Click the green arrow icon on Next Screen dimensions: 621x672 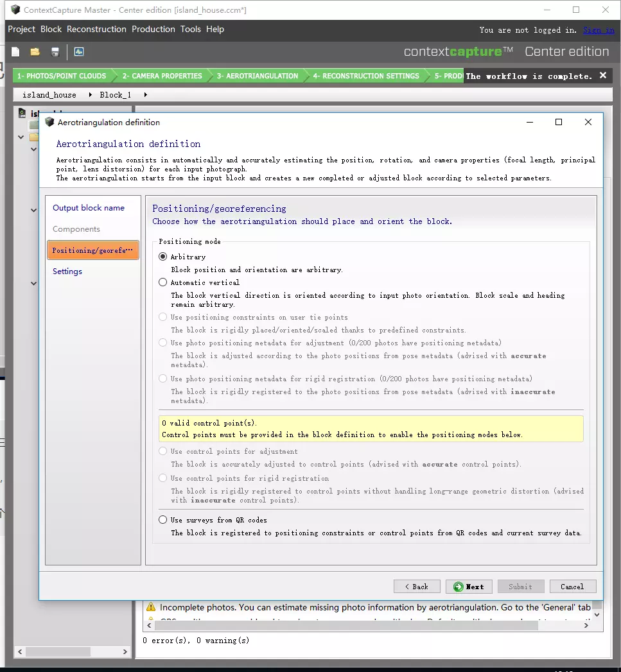click(x=458, y=587)
